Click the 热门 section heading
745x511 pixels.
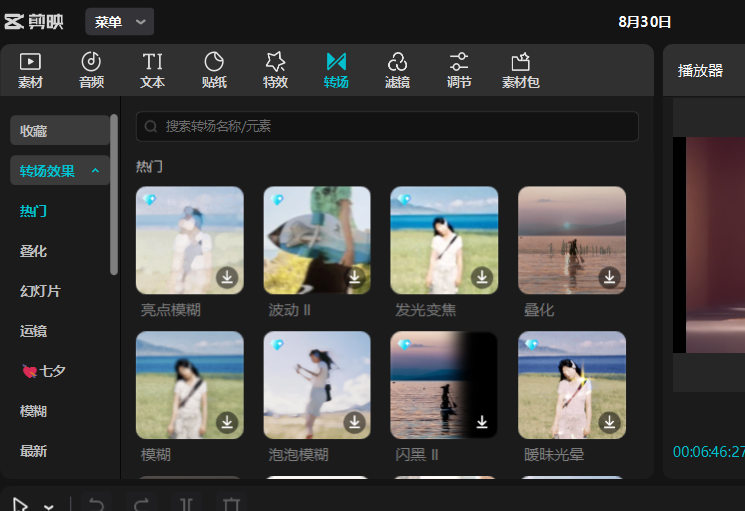pyautogui.click(x=149, y=167)
